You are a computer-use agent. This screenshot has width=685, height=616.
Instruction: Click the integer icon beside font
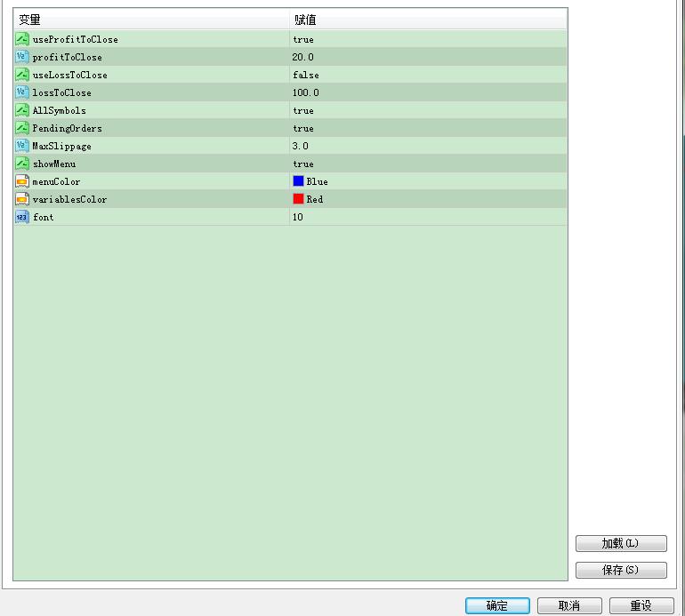coord(22,217)
